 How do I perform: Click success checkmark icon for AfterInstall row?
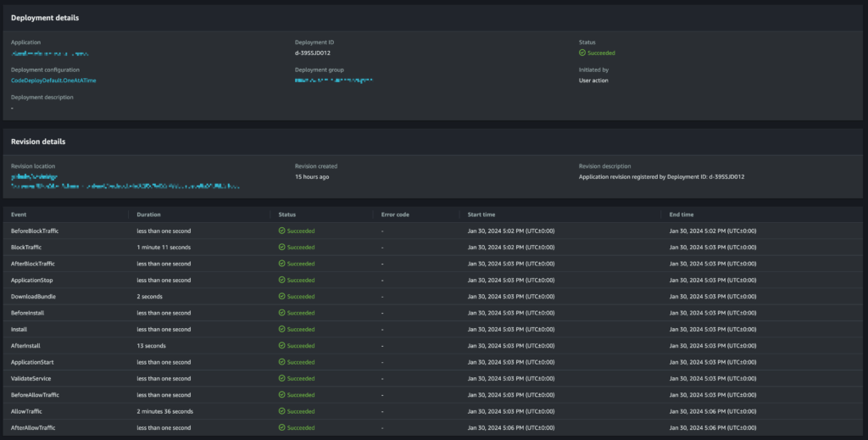click(x=282, y=346)
